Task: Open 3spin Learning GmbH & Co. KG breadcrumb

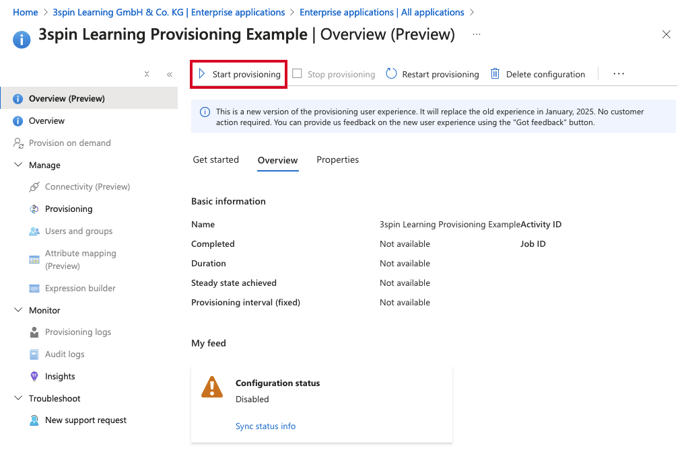Action: 169,12
